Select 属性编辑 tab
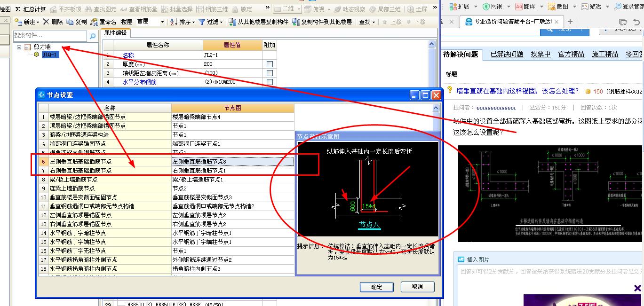Screen dimensions: 644x306 point(115,33)
